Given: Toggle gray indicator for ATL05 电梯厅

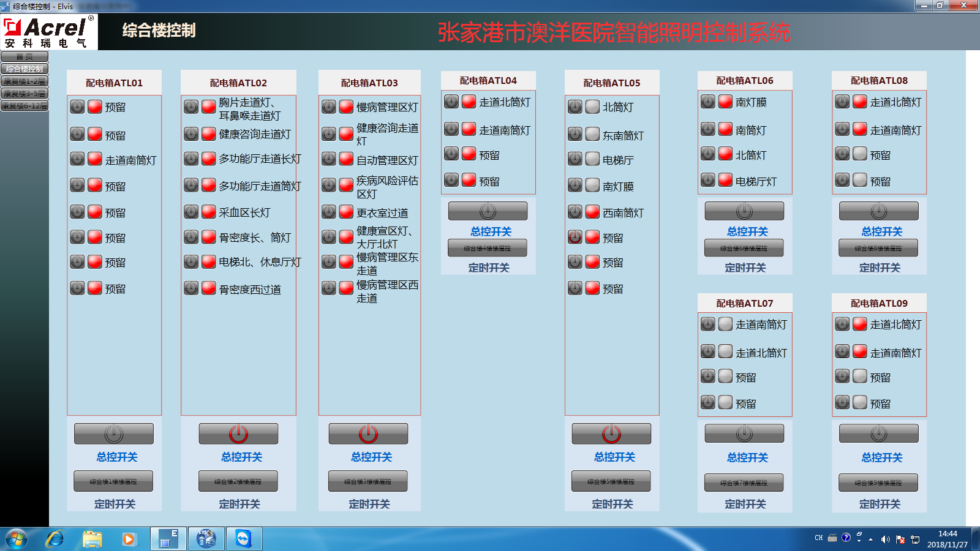Looking at the screenshot, I should point(592,159).
